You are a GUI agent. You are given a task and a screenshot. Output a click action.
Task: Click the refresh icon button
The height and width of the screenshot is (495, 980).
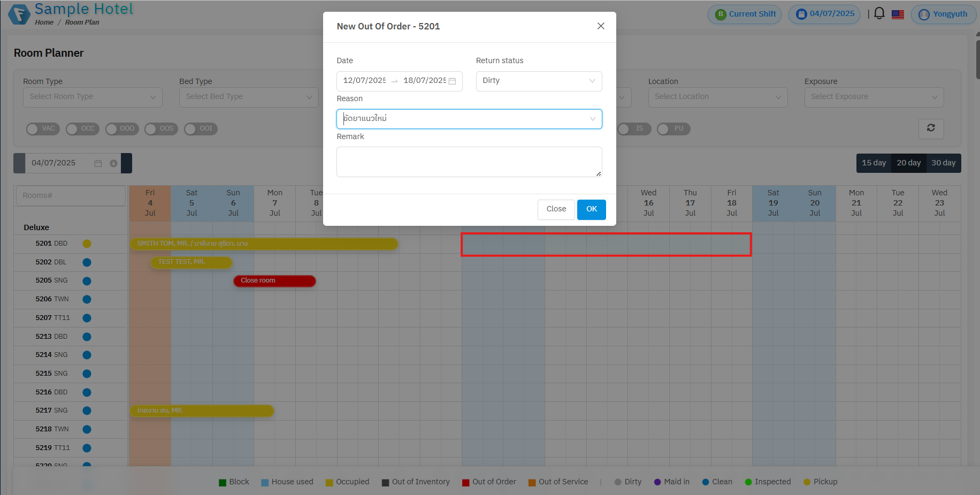point(931,128)
